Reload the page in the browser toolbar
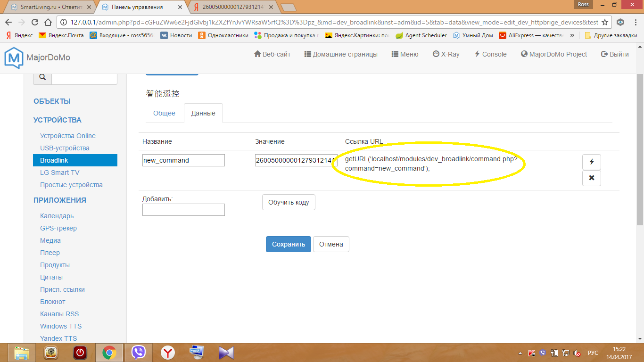The width and height of the screenshot is (644, 362). (34, 22)
